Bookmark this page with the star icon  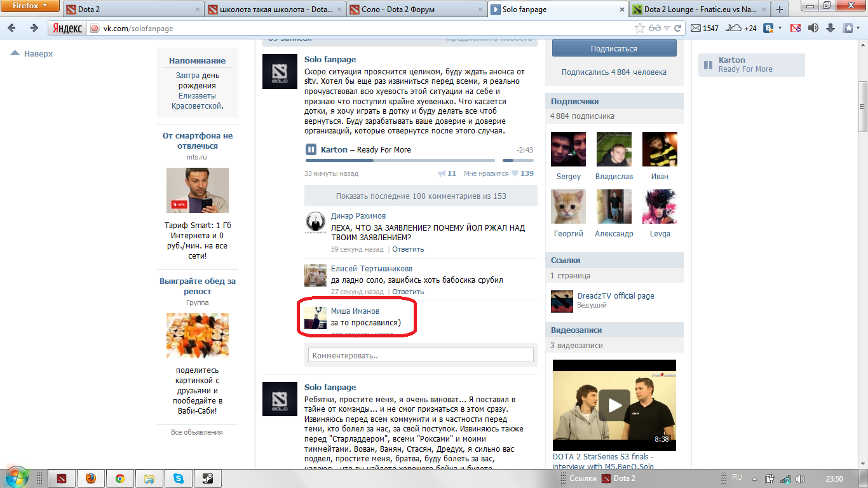[x=640, y=28]
